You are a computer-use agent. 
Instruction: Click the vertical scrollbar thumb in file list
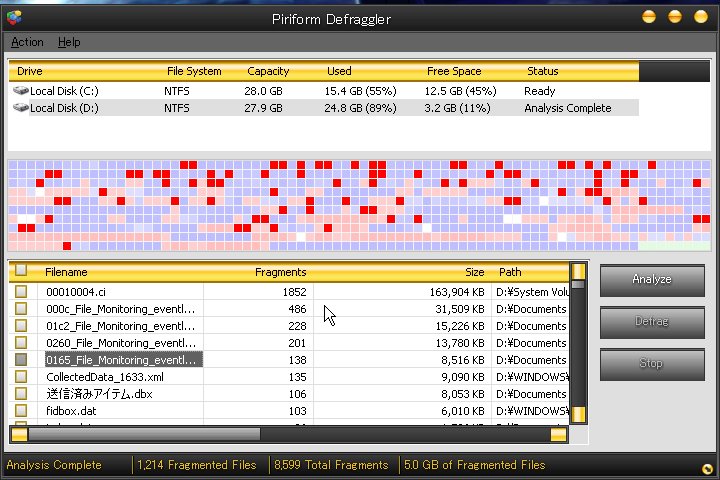(578, 284)
